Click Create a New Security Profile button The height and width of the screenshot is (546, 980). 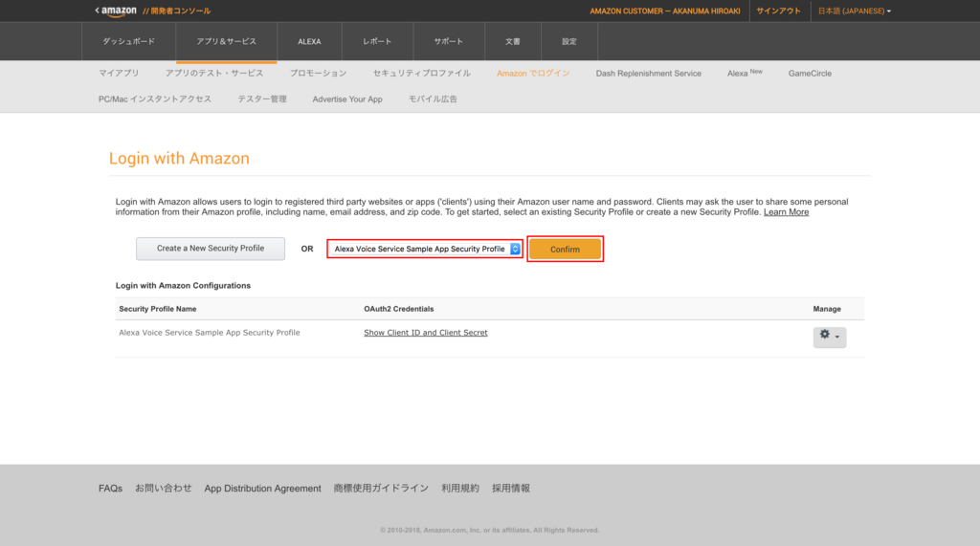211,249
